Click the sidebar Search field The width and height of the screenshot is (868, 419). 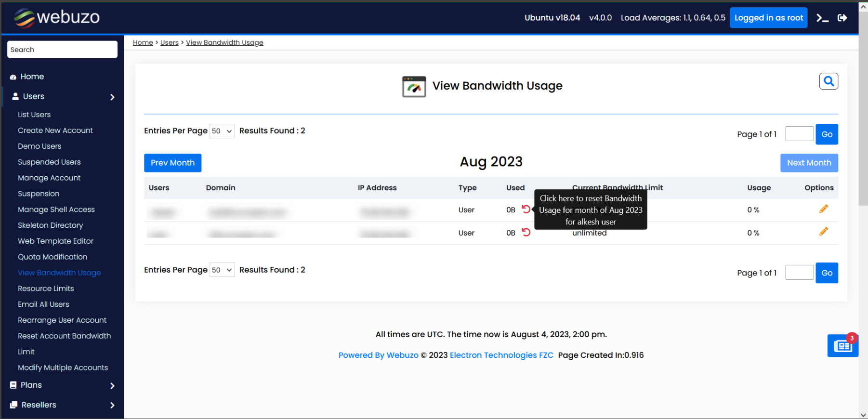click(x=62, y=50)
